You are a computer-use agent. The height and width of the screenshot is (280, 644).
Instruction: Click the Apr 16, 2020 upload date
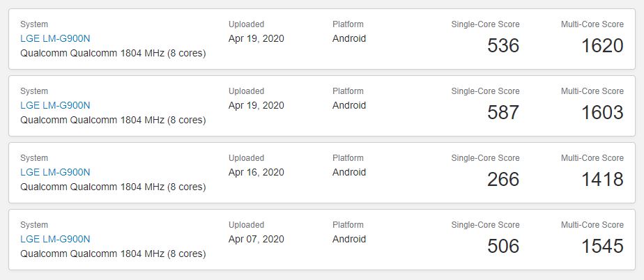256,173
